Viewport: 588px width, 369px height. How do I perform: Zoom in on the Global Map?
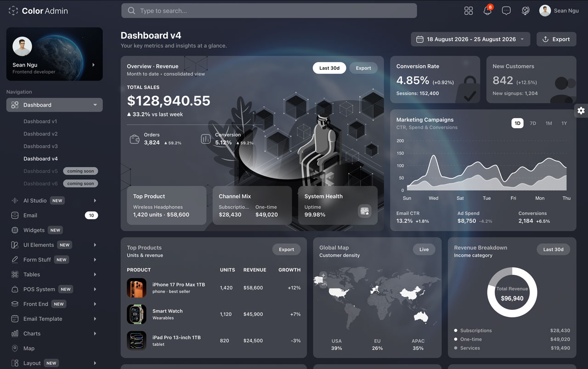[x=323, y=275]
